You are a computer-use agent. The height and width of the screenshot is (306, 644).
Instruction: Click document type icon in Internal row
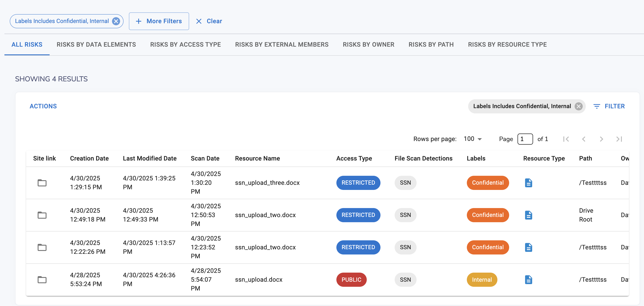[528, 279]
